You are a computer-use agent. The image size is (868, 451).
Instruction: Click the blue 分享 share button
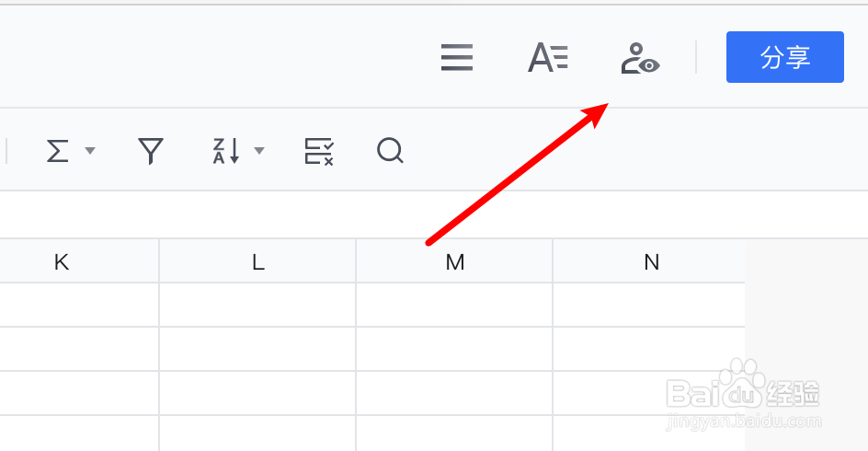pos(784,57)
